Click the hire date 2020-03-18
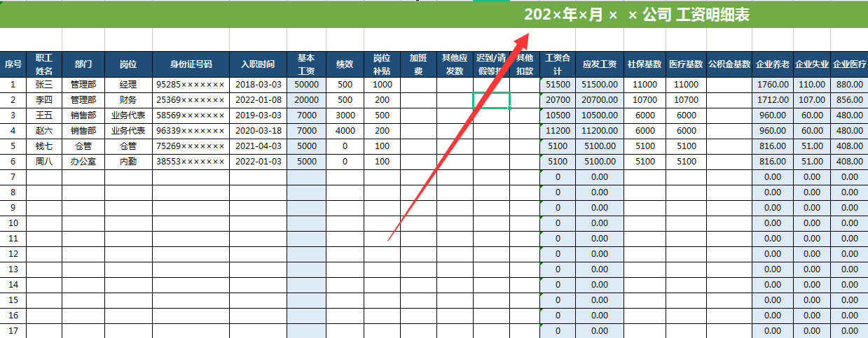This screenshot has height=338, width=868. tap(258, 131)
